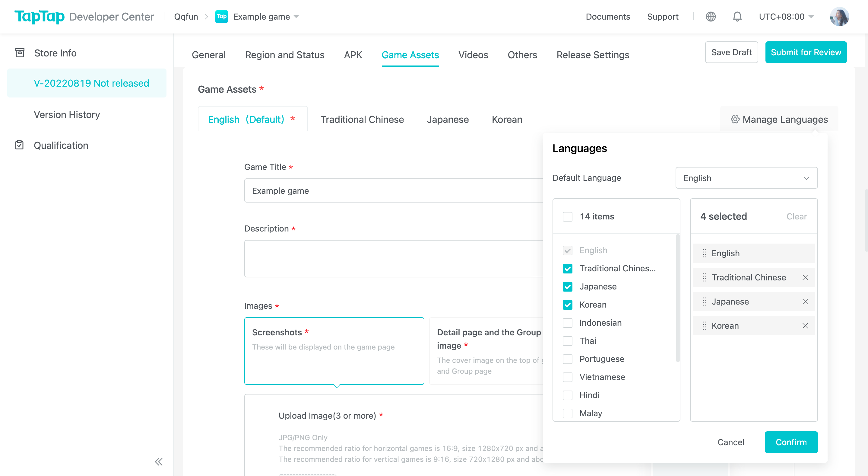Image resolution: width=868 pixels, height=476 pixels.
Task: Select the Traditional Chinese language tab
Action: click(x=362, y=119)
